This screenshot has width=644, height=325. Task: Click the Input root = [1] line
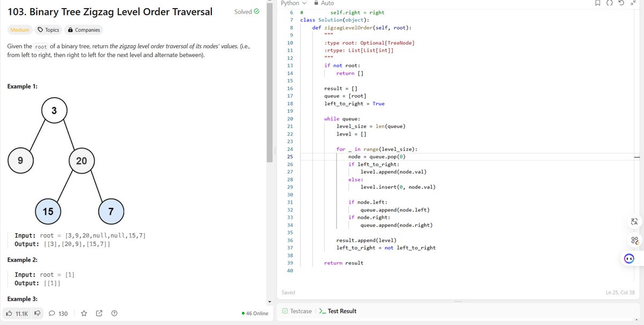45,275
